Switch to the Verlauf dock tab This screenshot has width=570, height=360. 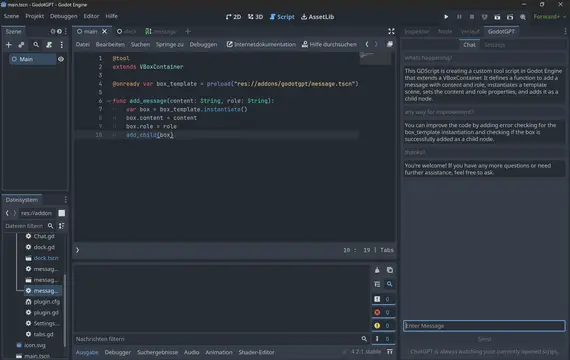pyautogui.click(x=470, y=32)
